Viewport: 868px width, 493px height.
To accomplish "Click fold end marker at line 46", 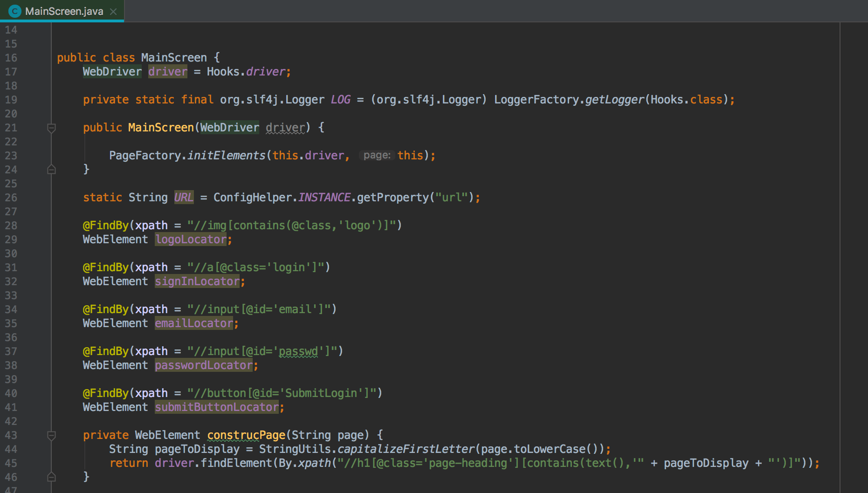I will coord(52,477).
